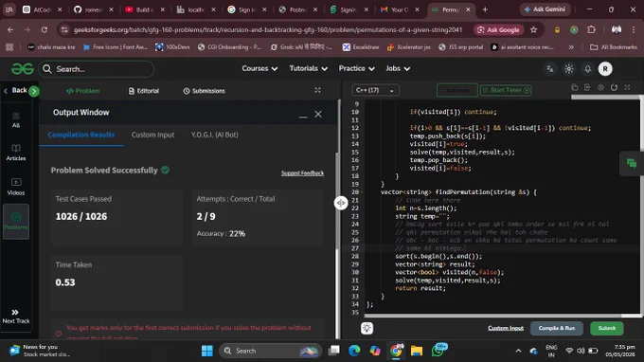Click the Start Timer button
The height and width of the screenshot is (362, 644).
coord(506,90)
